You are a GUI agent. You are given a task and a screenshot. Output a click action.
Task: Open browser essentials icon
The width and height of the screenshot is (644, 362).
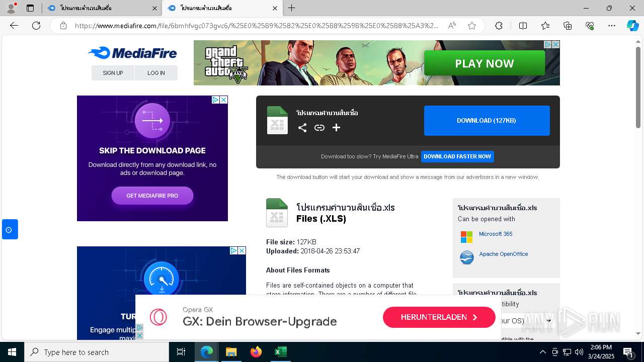pos(590,26)
